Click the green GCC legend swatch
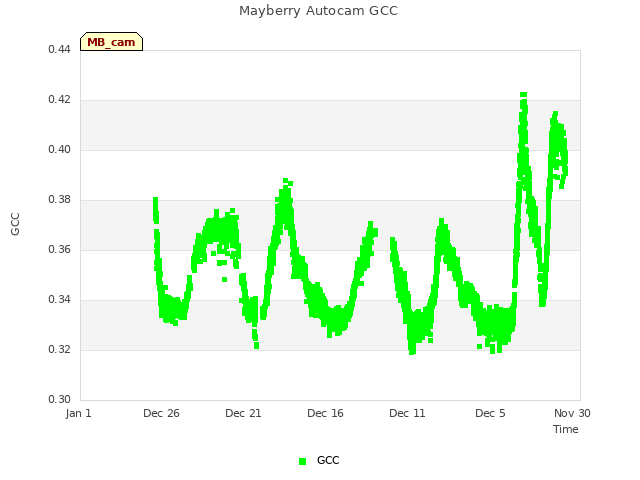The image size is (640, 480). pos(302,461)
